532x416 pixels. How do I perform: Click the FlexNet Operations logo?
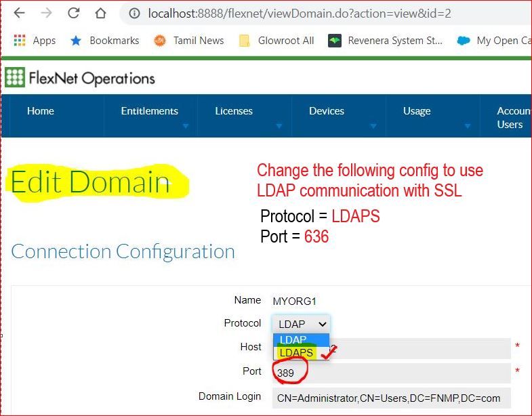coord(80,79)
